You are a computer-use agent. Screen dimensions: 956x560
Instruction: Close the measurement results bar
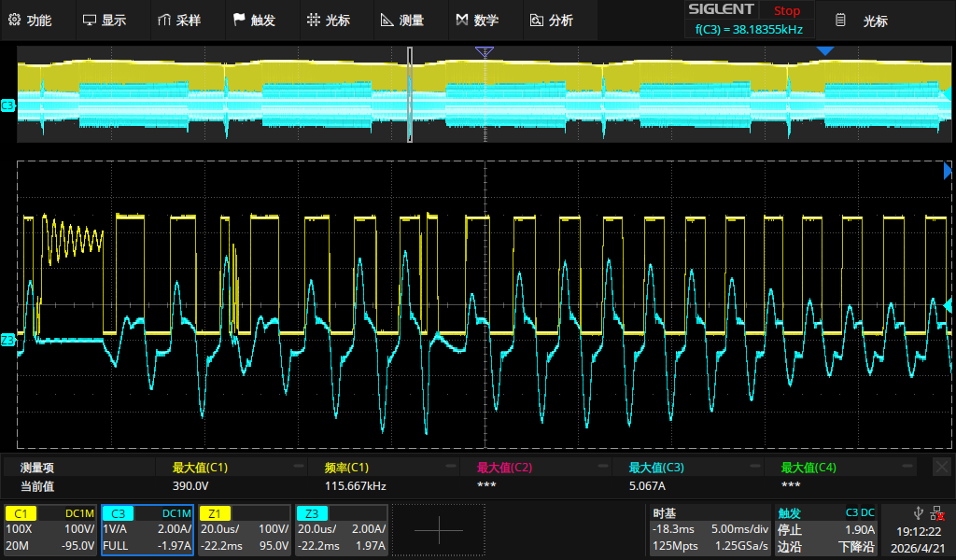click(941, 468)
